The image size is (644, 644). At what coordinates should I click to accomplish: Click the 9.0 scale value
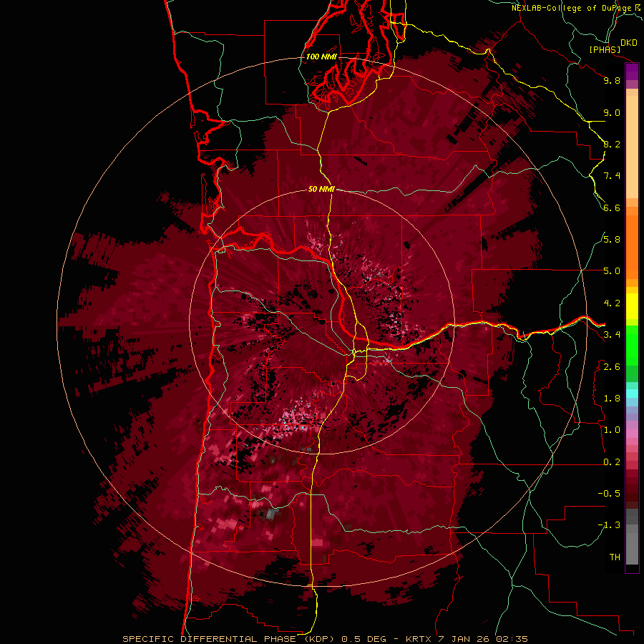pyautogui.click(x=612, y=112)
